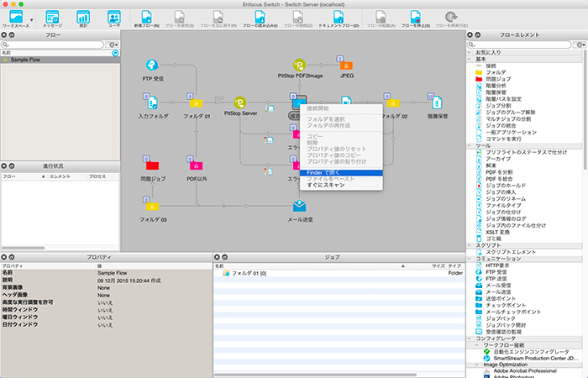588x378 pixels.
Task: Open the メッセージ messages view
Action: click(52, 18)
